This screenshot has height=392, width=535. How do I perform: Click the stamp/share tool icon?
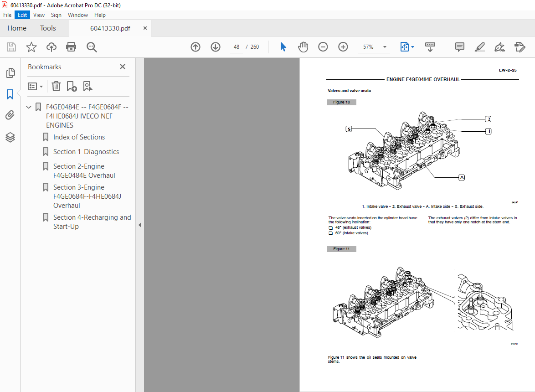point(520,47)
